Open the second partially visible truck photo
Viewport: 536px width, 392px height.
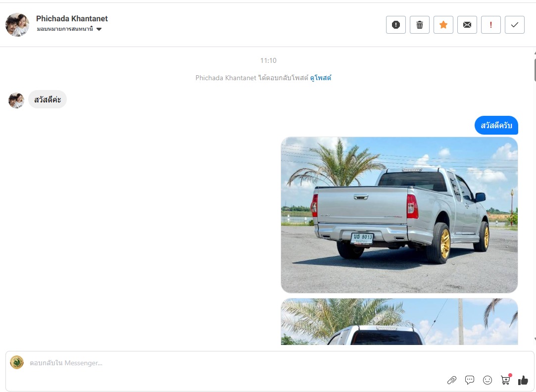pyautogui.click(x=399, y=322)
